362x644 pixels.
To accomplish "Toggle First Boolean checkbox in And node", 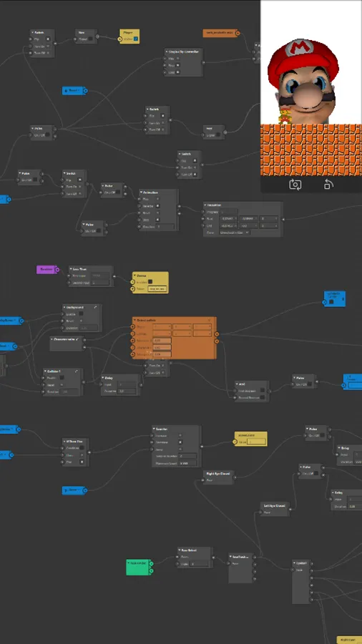I will (263, 391).
